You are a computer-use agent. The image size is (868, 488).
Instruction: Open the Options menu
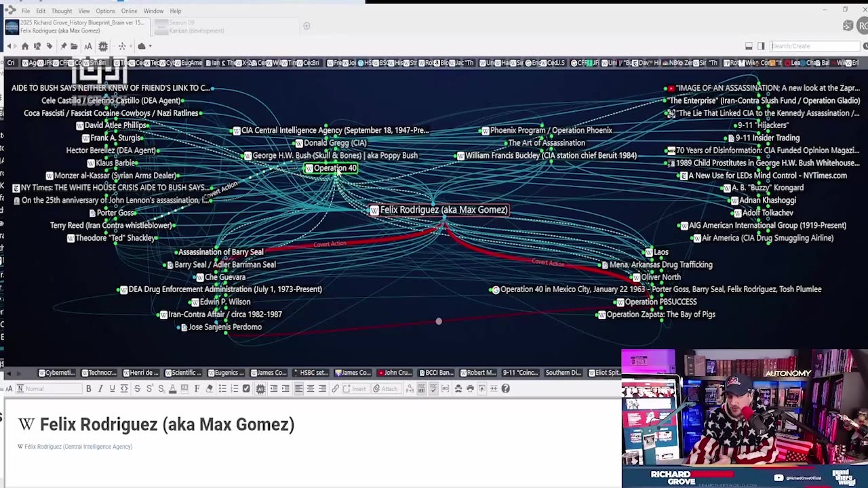[105, 11]
